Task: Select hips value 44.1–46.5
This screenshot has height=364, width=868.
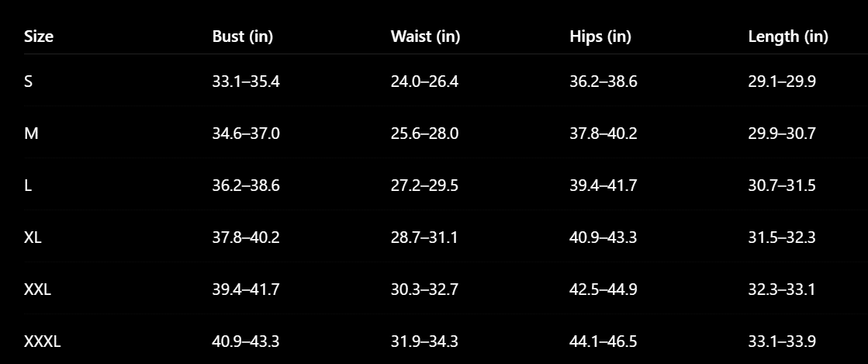Action: click(603, 341)
